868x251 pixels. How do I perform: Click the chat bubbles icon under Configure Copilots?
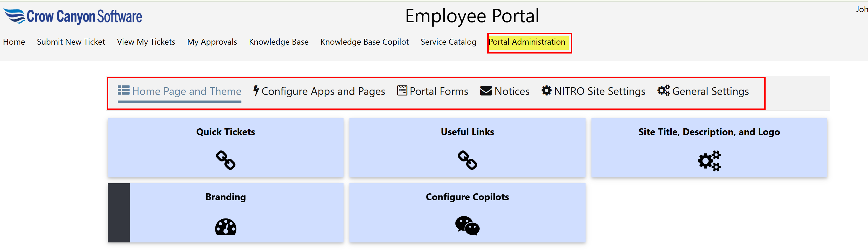point(467,226)
